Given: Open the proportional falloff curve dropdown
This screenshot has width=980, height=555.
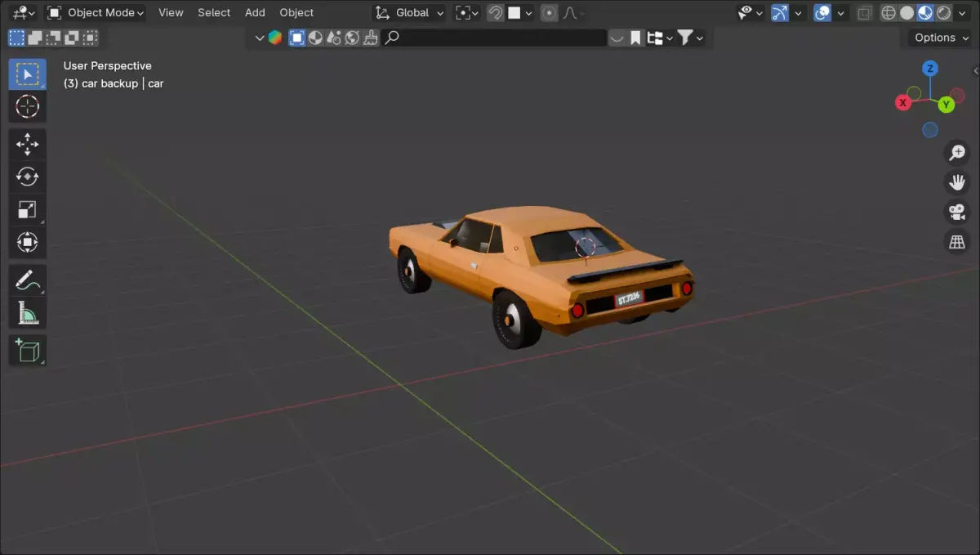Looking at the screenshot, I should [x=574, y=13].
